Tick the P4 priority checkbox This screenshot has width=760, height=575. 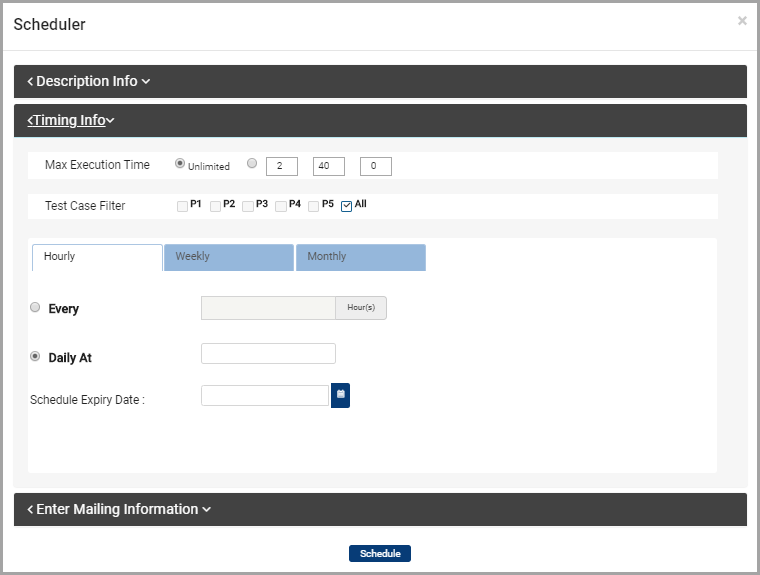point(281,206)
